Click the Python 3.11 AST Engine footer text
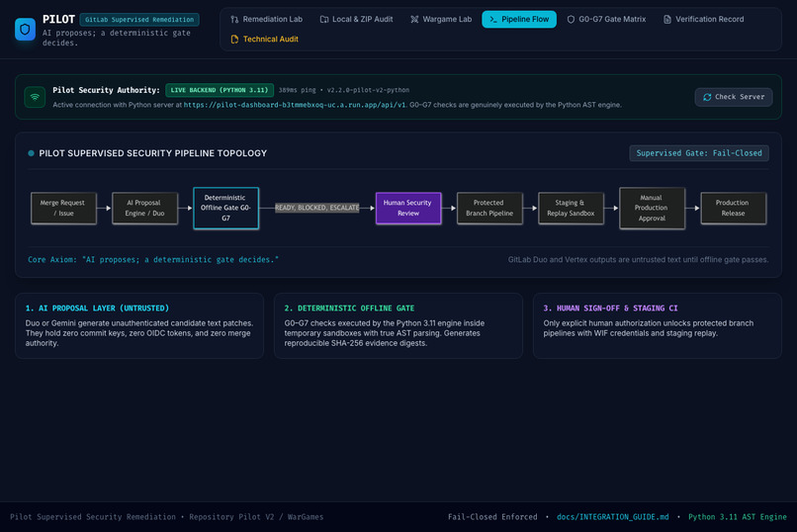Viewport: 797px width, 532px height. point(738,517)
